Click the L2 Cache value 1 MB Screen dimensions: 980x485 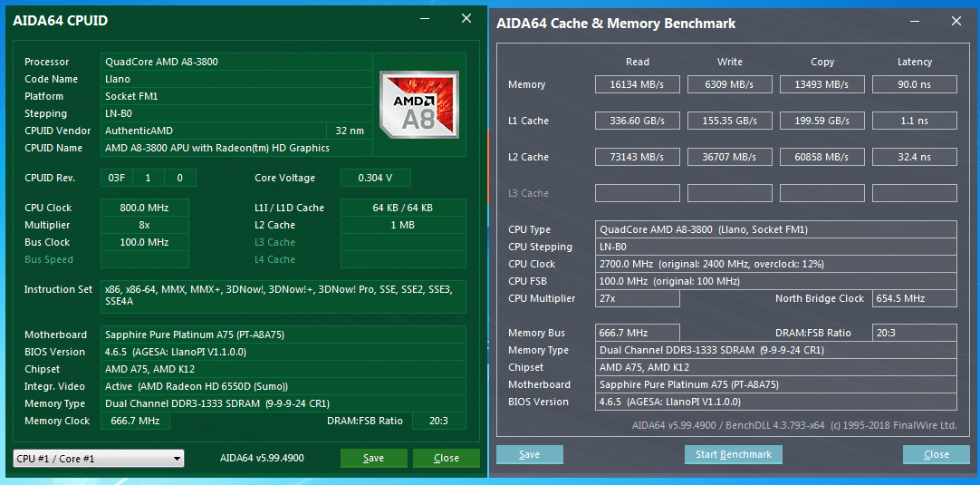click(x=403, y=225)
